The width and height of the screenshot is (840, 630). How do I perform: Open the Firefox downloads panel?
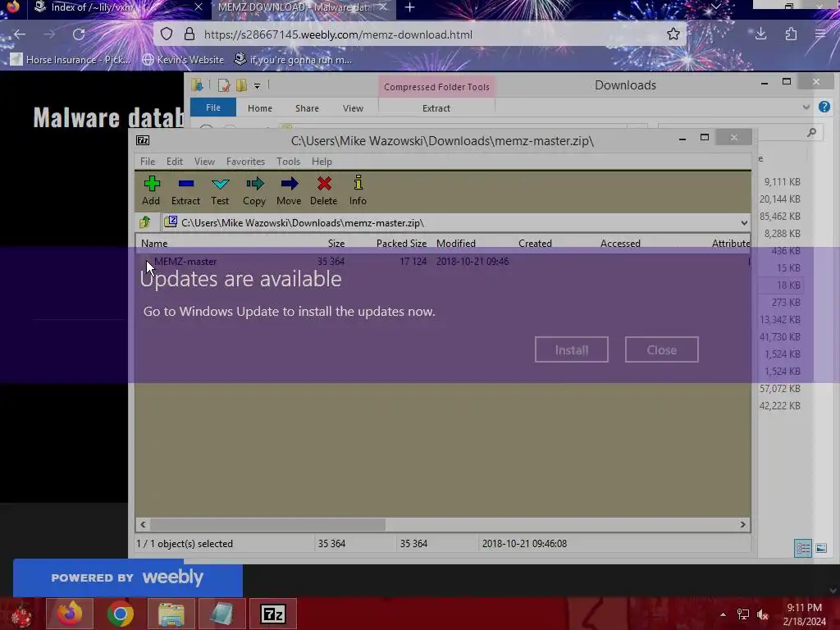point(760,34)
